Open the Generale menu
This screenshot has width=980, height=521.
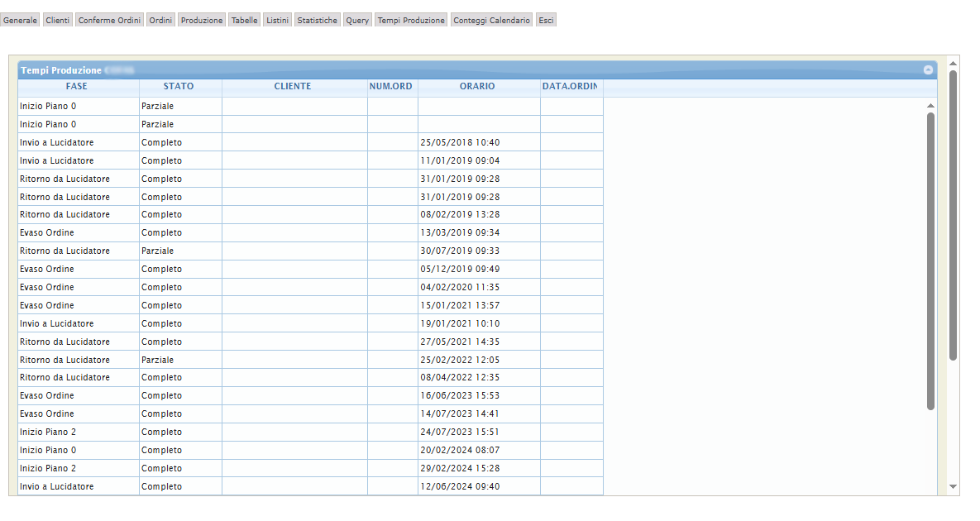pos(20,20)
